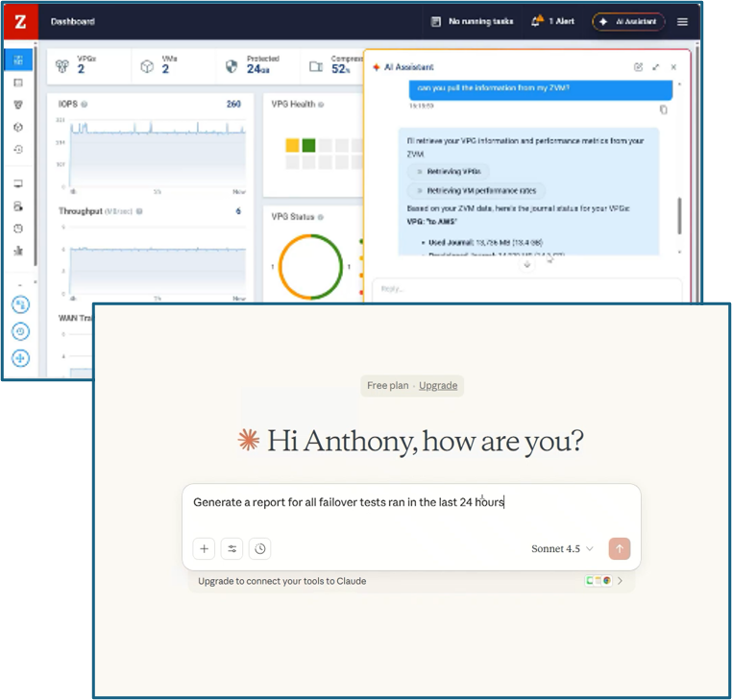
Task: Open the Dashboard icon in Zerto sidebar
Action: point(18,60)
